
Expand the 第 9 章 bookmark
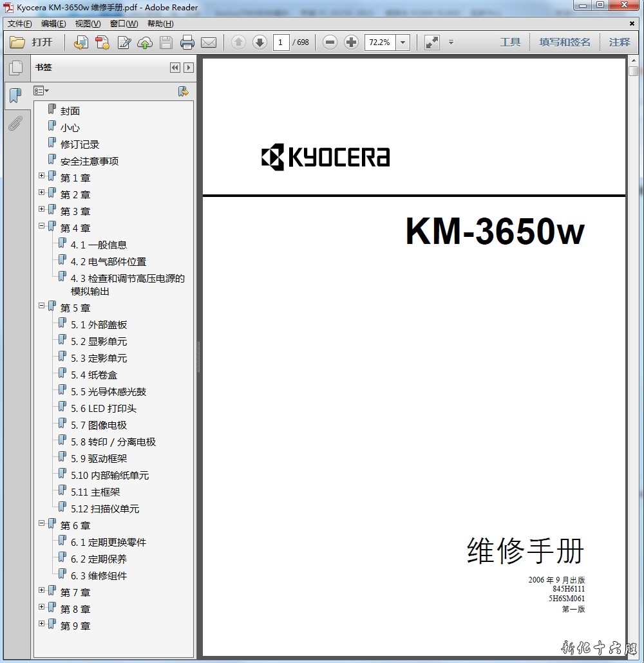tap(41, 624)
